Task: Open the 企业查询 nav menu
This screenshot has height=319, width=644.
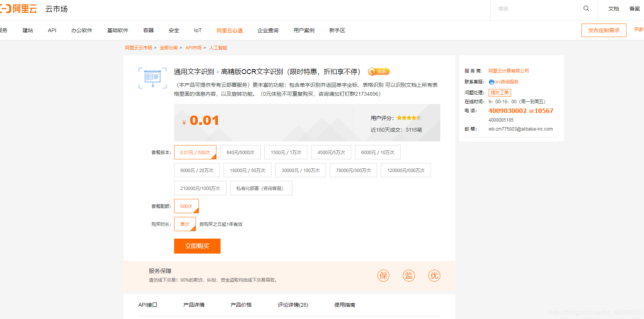Action: coord(268,30)
